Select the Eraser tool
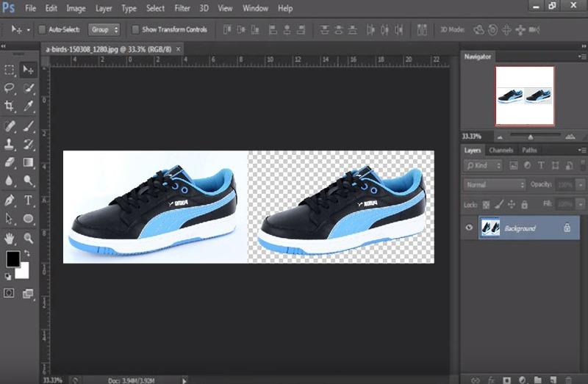Viewport: 588px width, 384px height. [x=10, y=162]
